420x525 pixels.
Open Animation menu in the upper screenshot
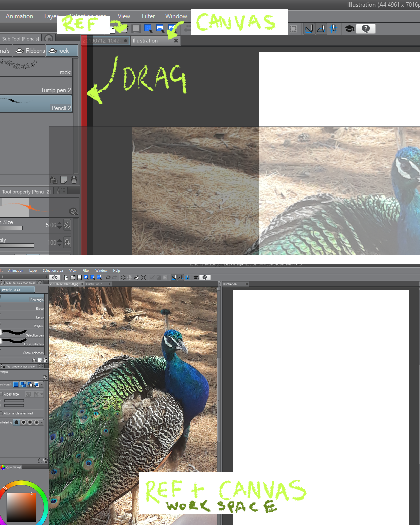19,16
